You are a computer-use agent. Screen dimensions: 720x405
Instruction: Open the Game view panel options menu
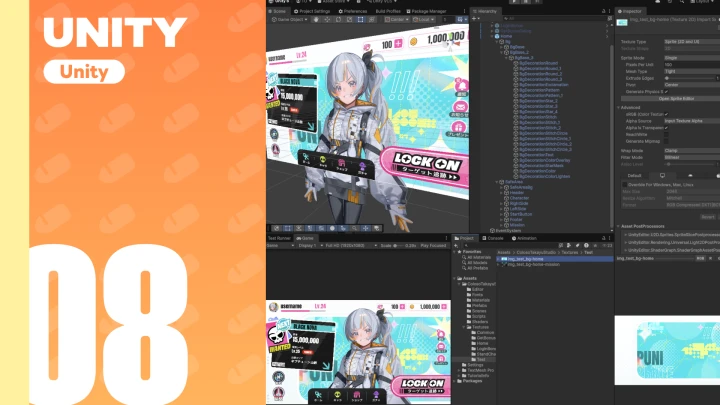446,238
